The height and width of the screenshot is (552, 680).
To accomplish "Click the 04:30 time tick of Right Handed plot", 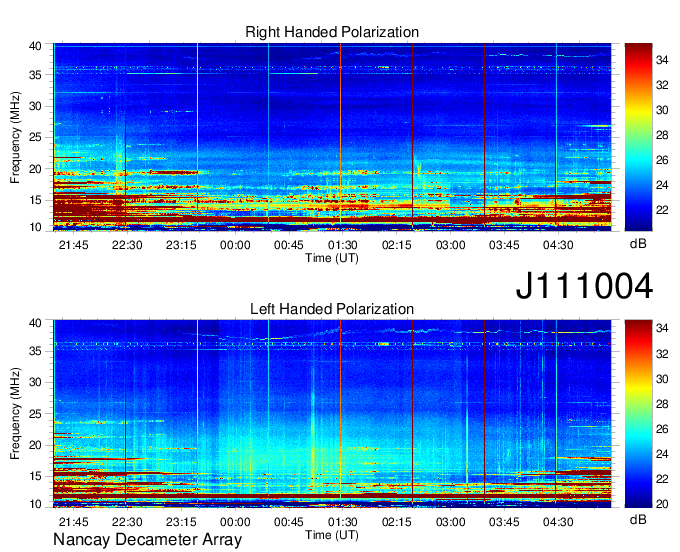I will 558,245.
